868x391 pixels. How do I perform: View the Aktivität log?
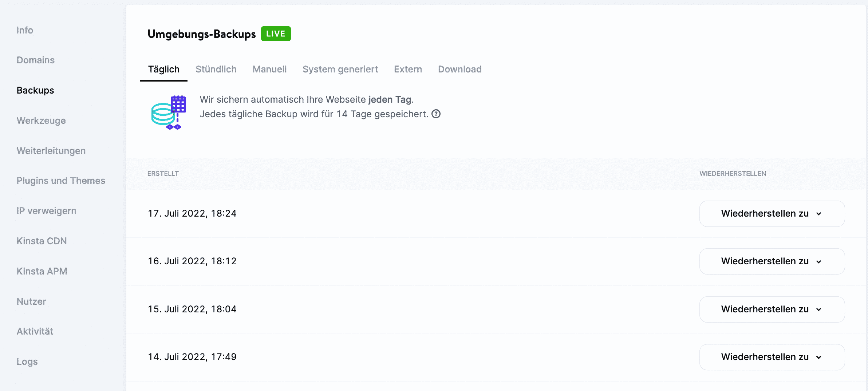pos(35,331)
